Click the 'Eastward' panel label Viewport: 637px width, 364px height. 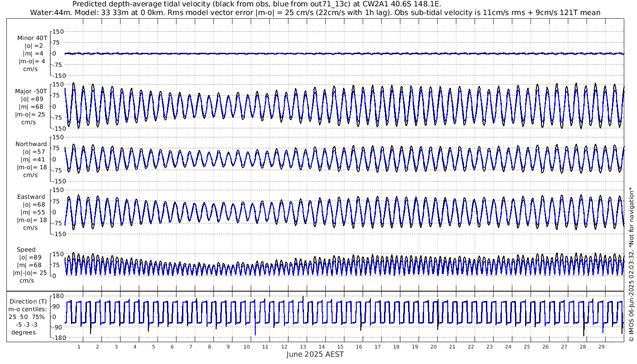31,197
